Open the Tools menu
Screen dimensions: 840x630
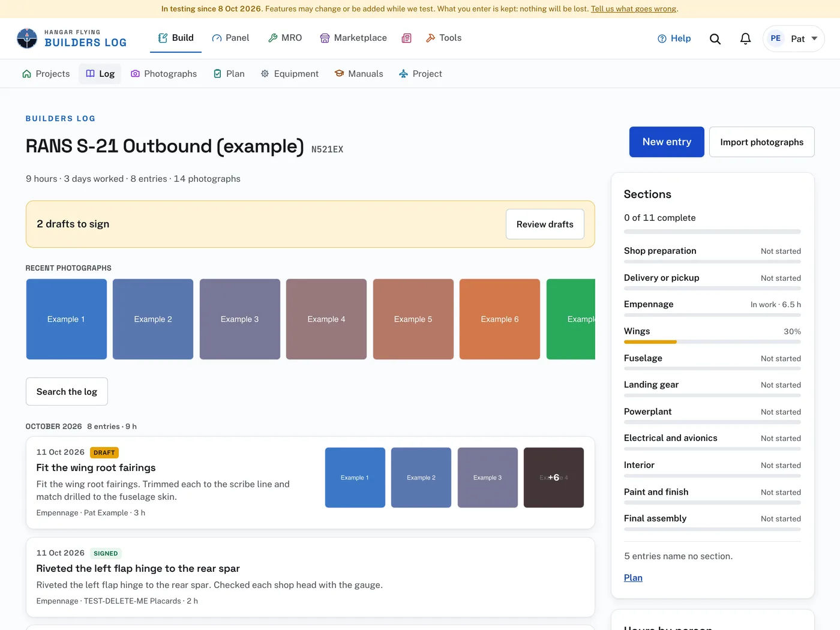pos(443,38)
